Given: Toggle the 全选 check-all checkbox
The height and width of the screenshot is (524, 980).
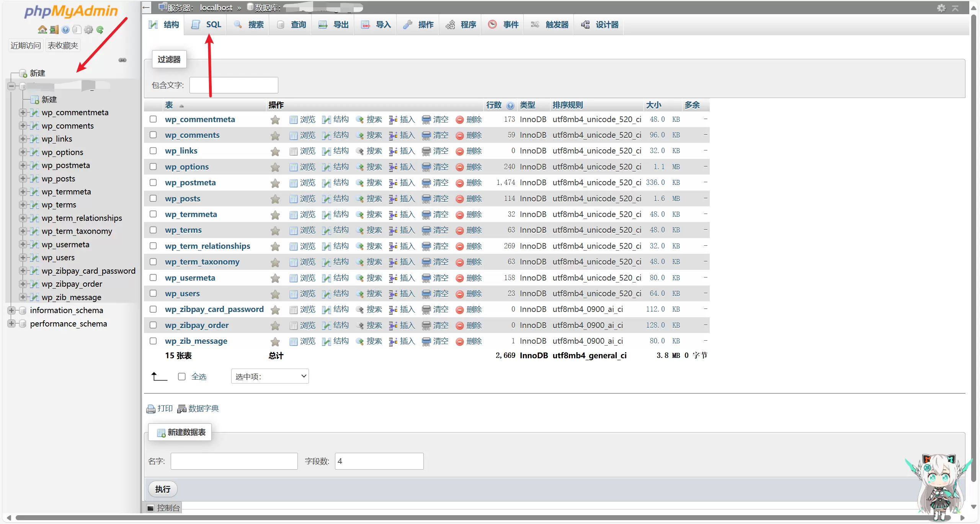Looking at the screenshot, I should click(182, 377).
